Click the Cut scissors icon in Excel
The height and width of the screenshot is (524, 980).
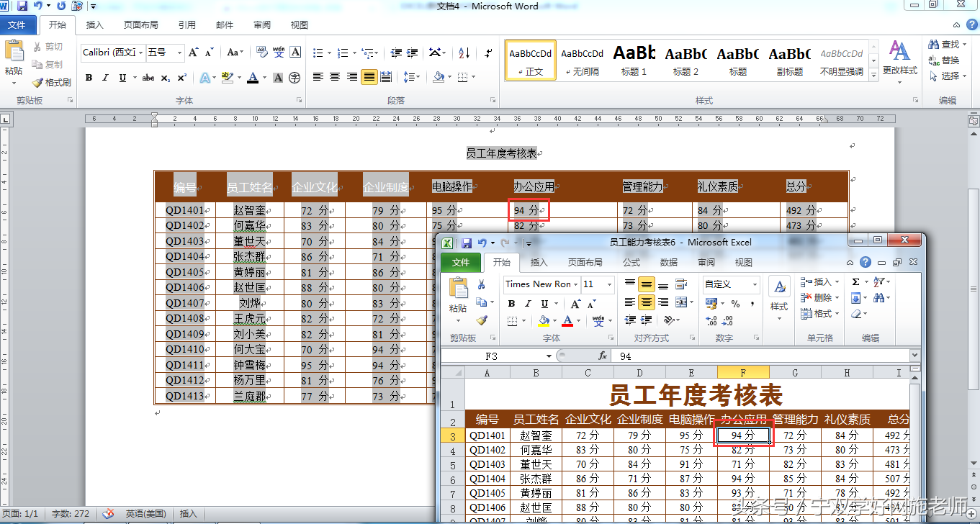point(481,285)
